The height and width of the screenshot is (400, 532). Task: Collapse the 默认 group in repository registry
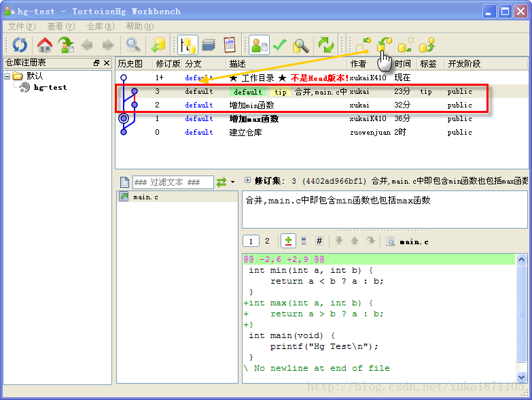point(7,76)
